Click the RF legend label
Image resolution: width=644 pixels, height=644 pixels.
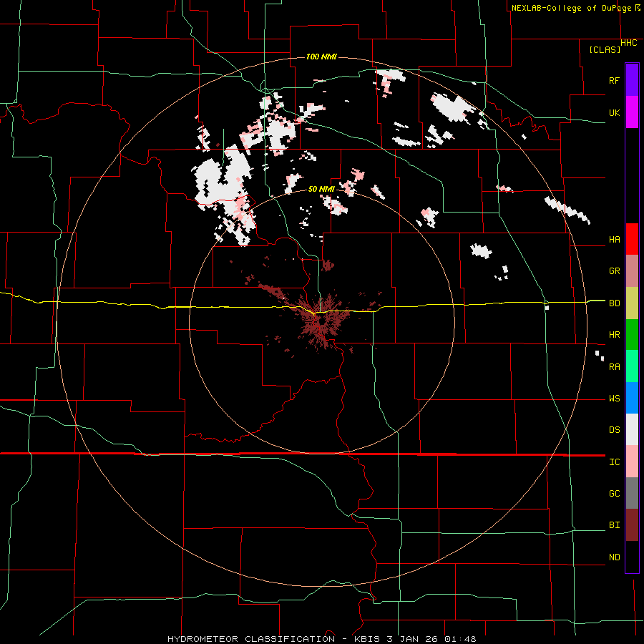coord(615,80)
